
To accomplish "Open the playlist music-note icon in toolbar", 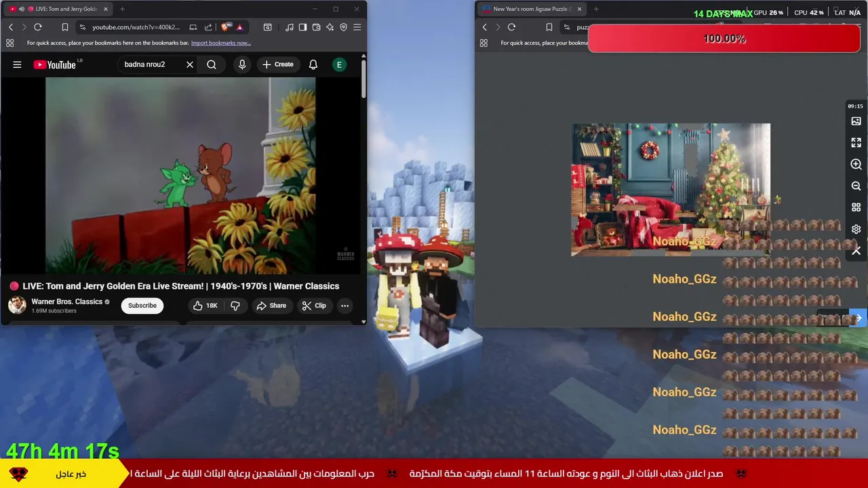I will tap(290, 27).
